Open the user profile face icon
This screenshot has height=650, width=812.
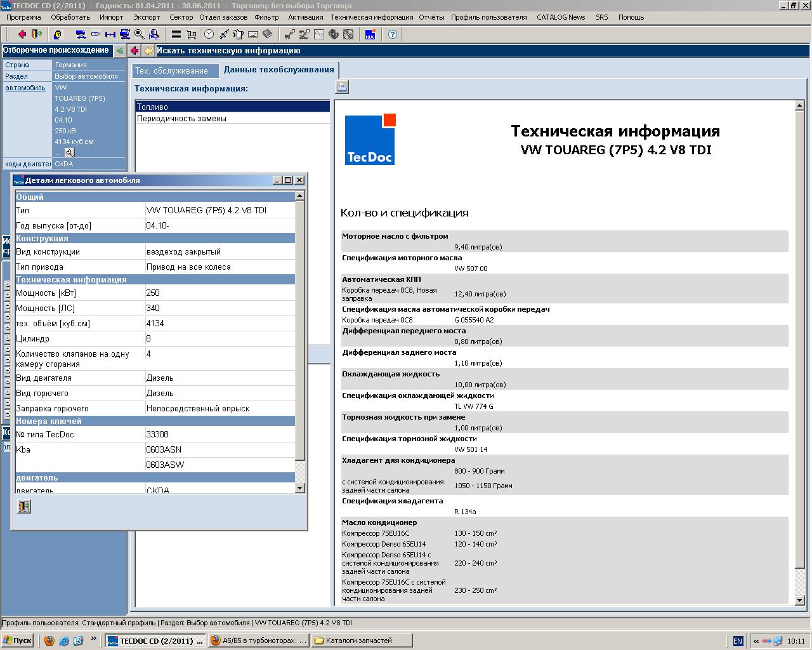(x=58, y=34)
